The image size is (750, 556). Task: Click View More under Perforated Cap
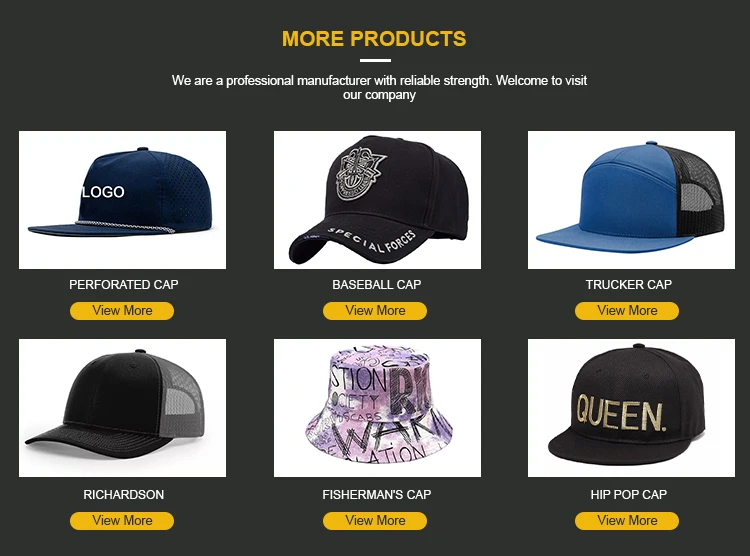click(122, 311)
